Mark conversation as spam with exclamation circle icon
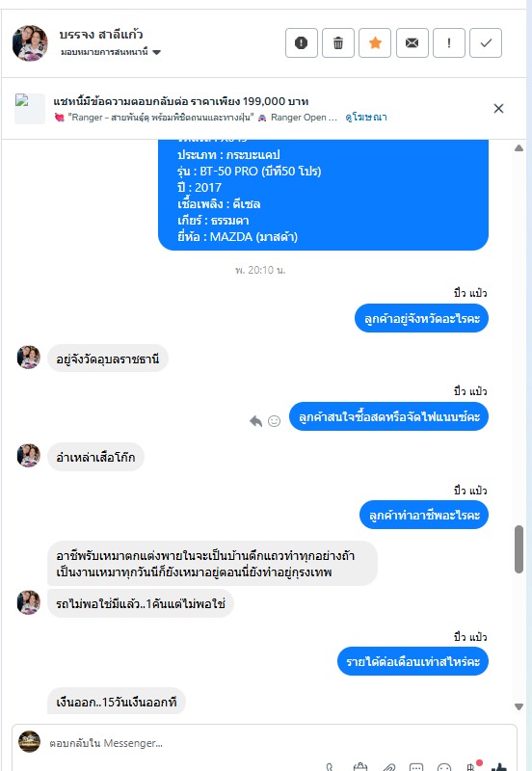Viewport: 532px width, 771px height. (302, 42)
